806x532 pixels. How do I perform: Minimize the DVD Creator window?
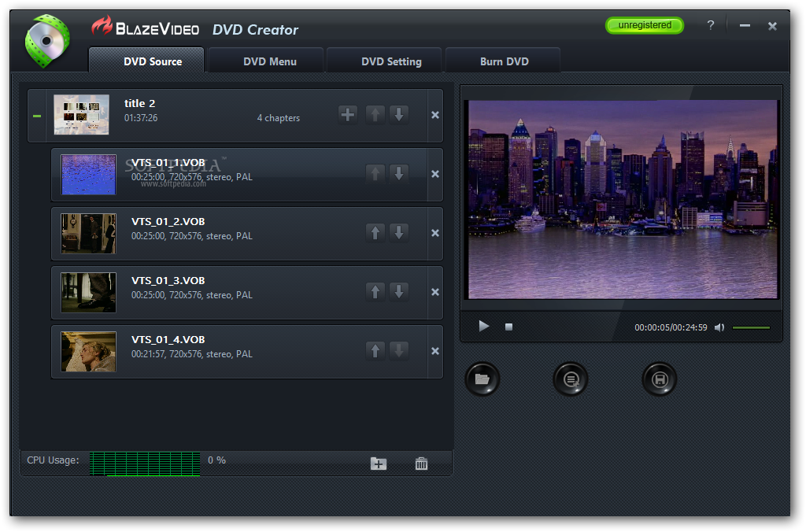tap(745, 25)
